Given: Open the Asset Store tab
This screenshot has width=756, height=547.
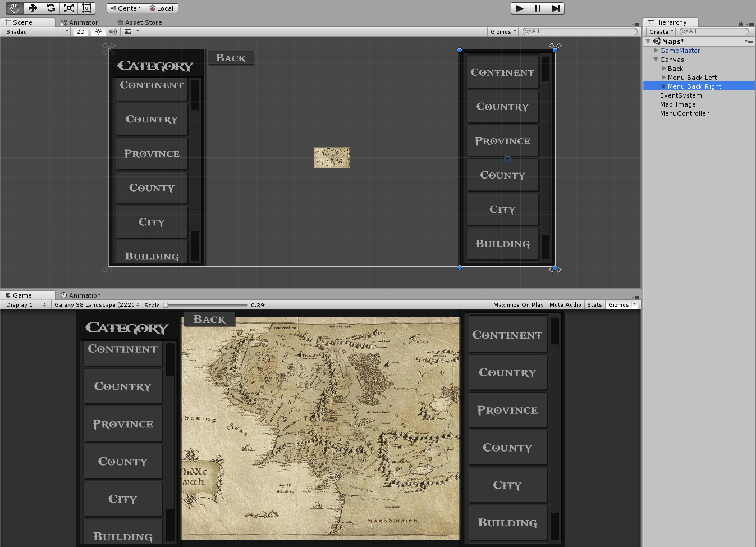Looking at the screenshot, I should click(139, 22).
